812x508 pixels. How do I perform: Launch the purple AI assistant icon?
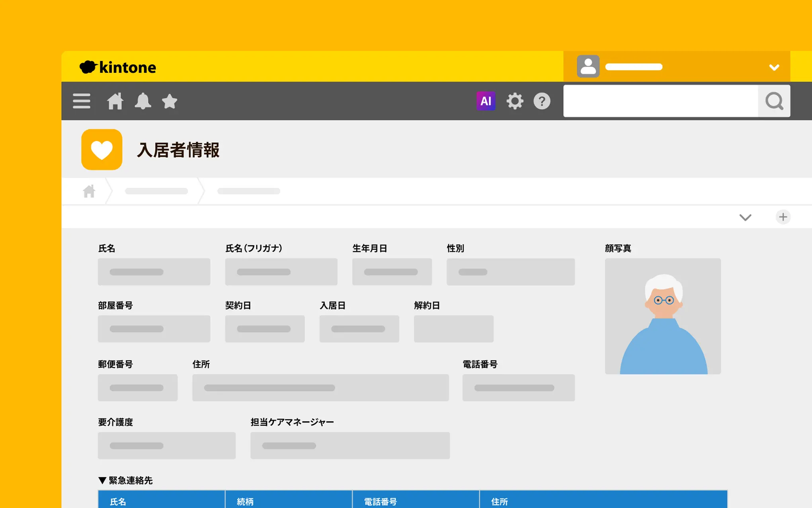(486, 101)
